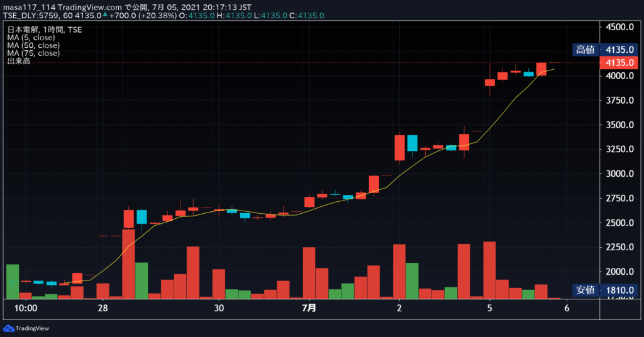Click the +700.0 (+20.38%) change value

click(x=143, y=16)
